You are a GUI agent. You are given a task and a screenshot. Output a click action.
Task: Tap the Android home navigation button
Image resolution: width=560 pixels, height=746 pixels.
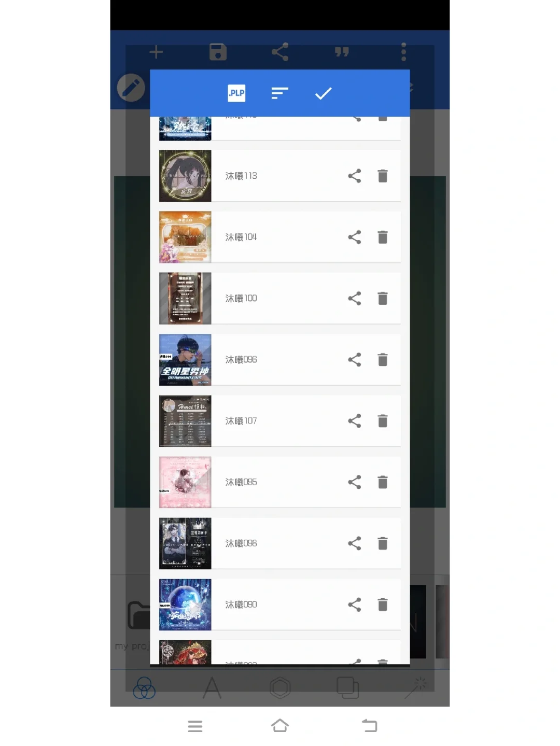pos(280,725)
